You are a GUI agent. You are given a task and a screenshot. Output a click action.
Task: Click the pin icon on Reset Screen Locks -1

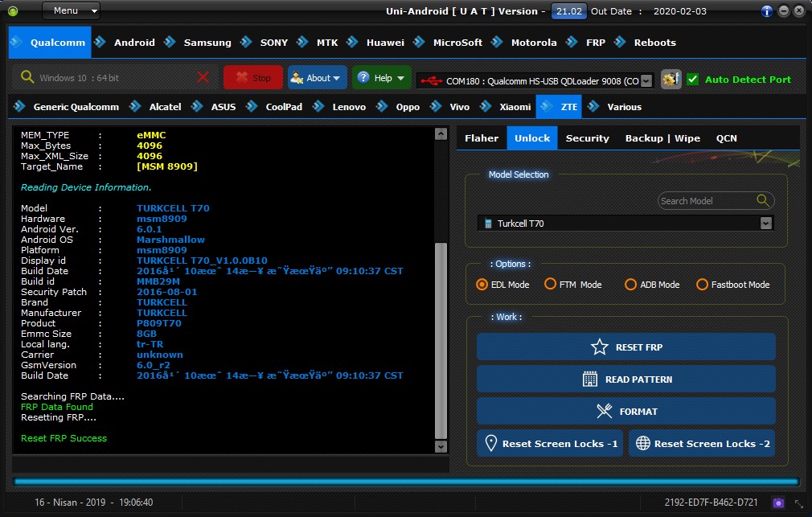491,444
